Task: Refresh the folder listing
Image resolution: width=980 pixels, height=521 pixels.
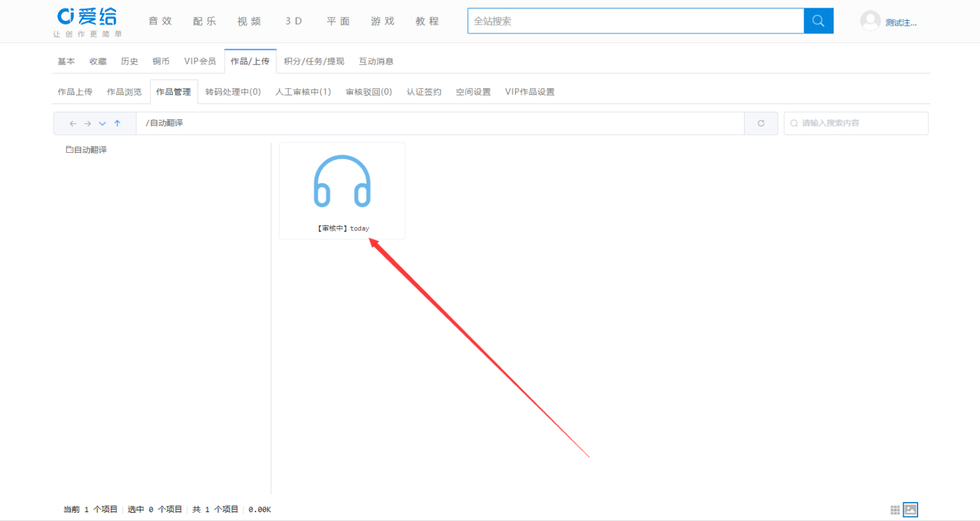Action: (x=761, y=123)
